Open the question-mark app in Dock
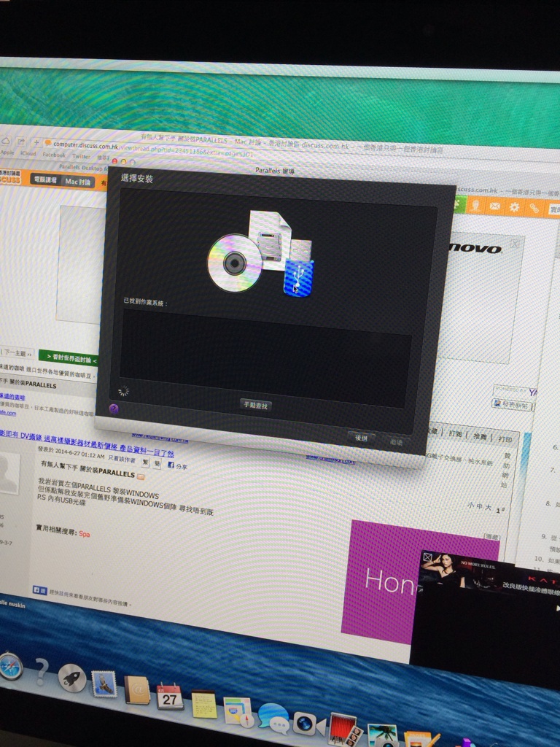Screen dimensions: 560x747 (42, 672)
